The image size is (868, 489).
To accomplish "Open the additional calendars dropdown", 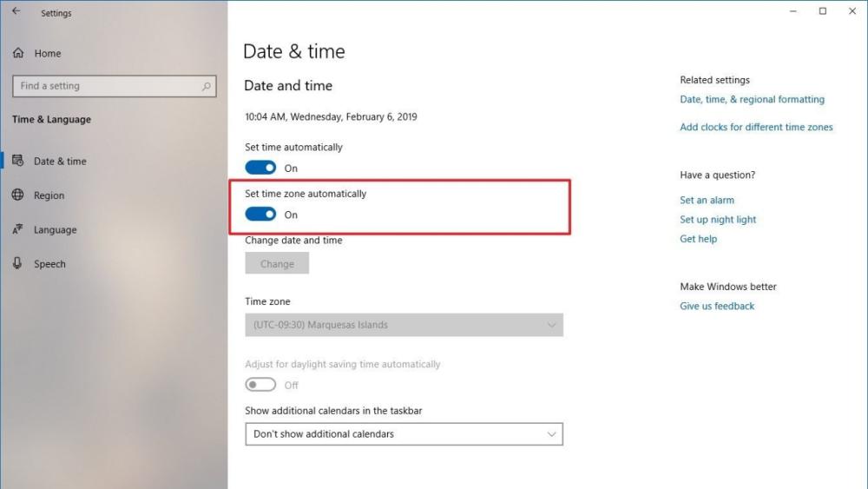I will pyautogui.click(x=404, y=434).
